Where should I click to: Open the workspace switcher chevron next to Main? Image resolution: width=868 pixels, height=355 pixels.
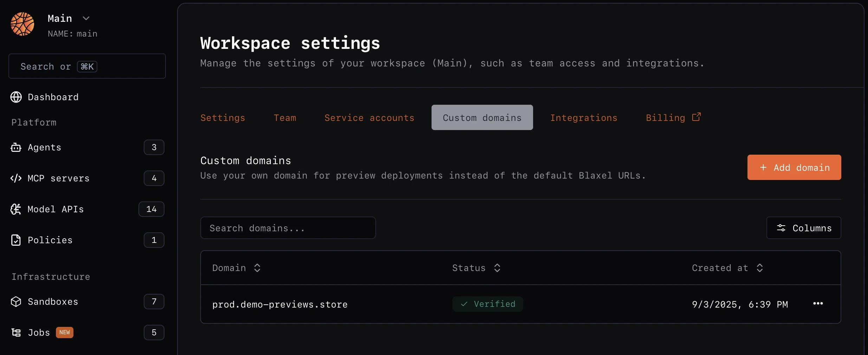86,18
